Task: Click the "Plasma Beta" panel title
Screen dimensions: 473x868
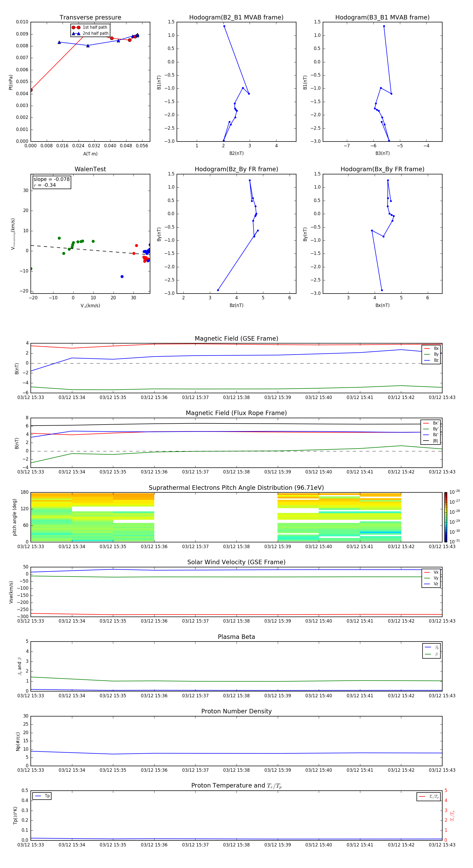Action: tap(236, 637)
